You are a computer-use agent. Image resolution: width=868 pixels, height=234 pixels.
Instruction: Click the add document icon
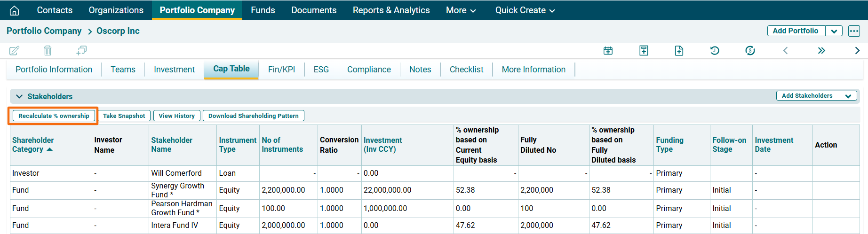pos(679,50)
